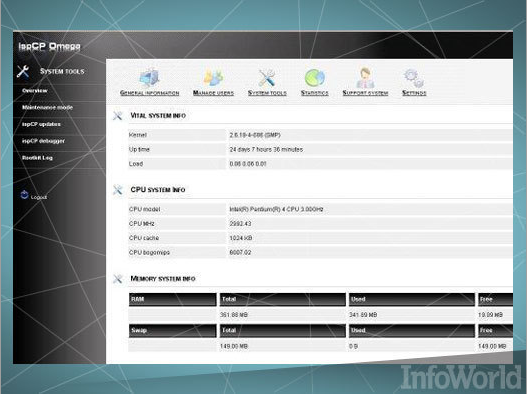
Task: Click the Intel Pentium 4 CPU model value
Action: 276,209
